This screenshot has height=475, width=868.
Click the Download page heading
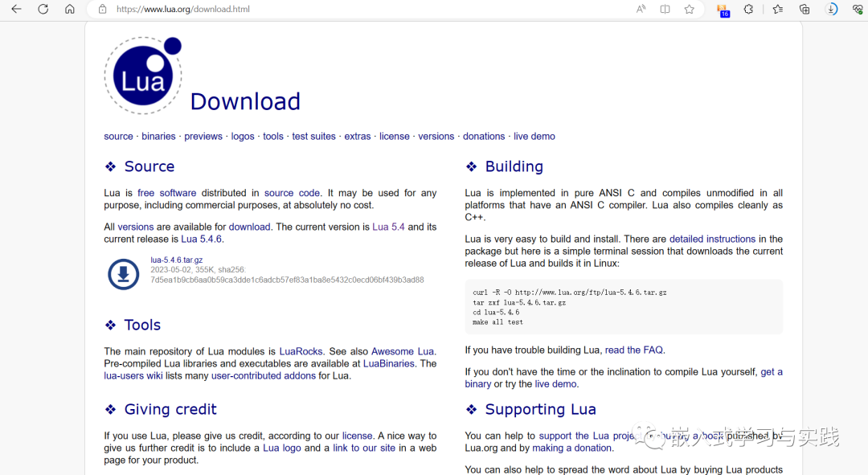click(245, 101)
